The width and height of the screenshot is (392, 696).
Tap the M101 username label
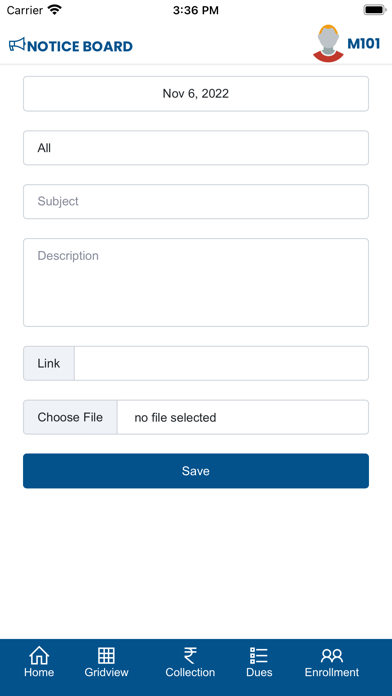[364, 44]
